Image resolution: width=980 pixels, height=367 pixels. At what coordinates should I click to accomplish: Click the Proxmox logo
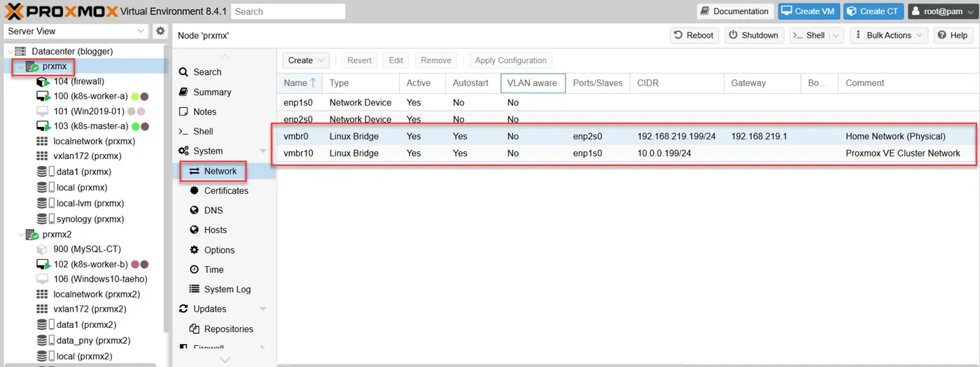click(62, 11)
